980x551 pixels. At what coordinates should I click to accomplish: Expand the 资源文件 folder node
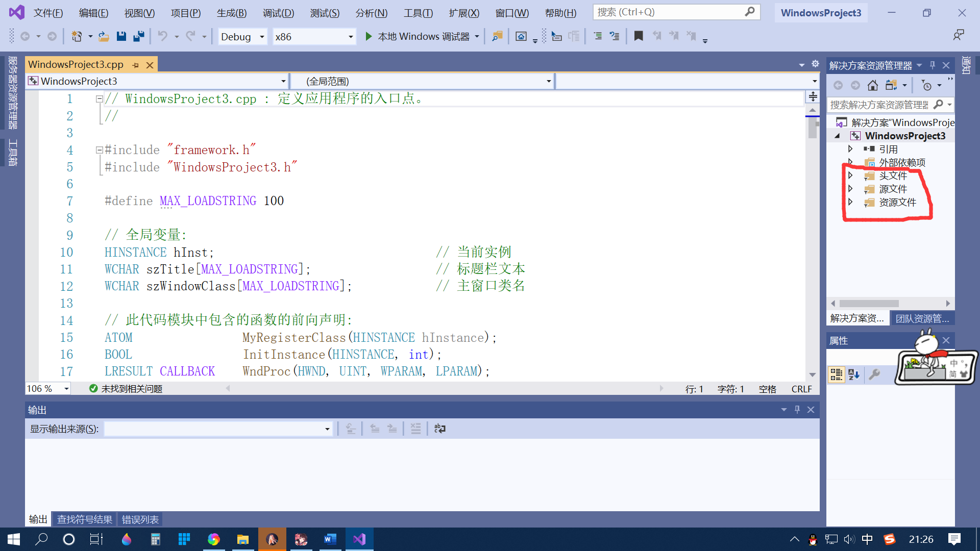pyautogui.click(x=850, y=202)
